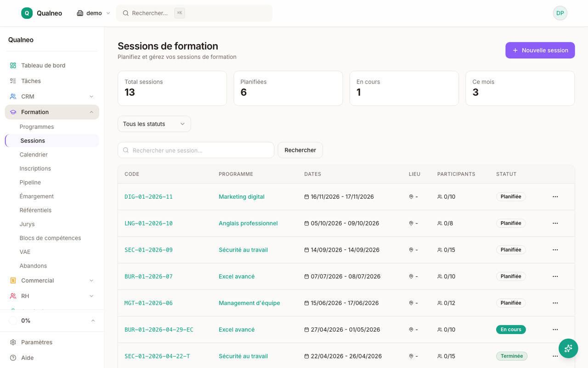The width and height of the screenshot is (588, 368).
Task: Open the demo organization switcher
Action: click(94, 13)
